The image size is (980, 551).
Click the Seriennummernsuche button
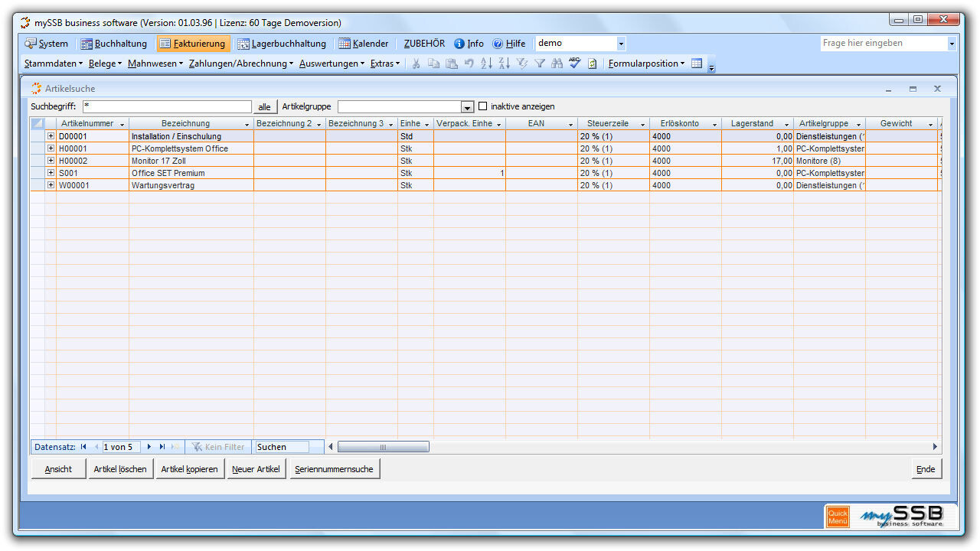point(334,469)
